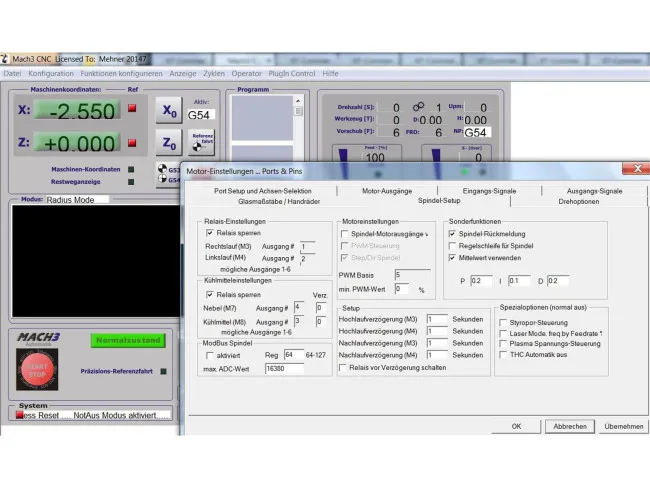The image size is (650, 488).
Task: Click the Rechtslauf (M3) Ausgang field
Action: coord(307,247)
